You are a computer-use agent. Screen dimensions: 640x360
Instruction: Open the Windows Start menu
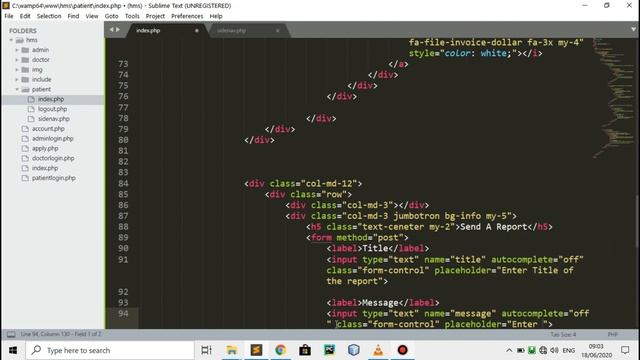tap(13, 350)
